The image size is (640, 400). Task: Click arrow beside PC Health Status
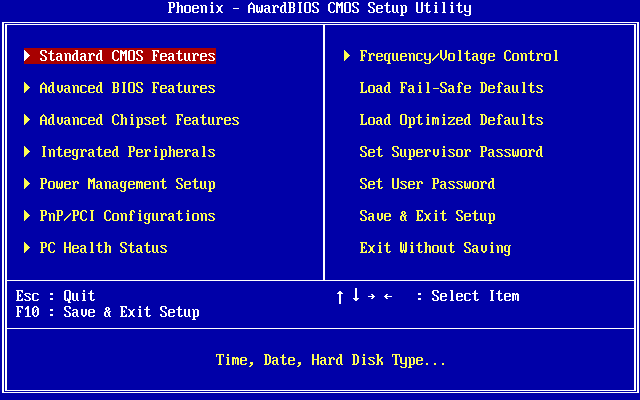tap(27, 248)
